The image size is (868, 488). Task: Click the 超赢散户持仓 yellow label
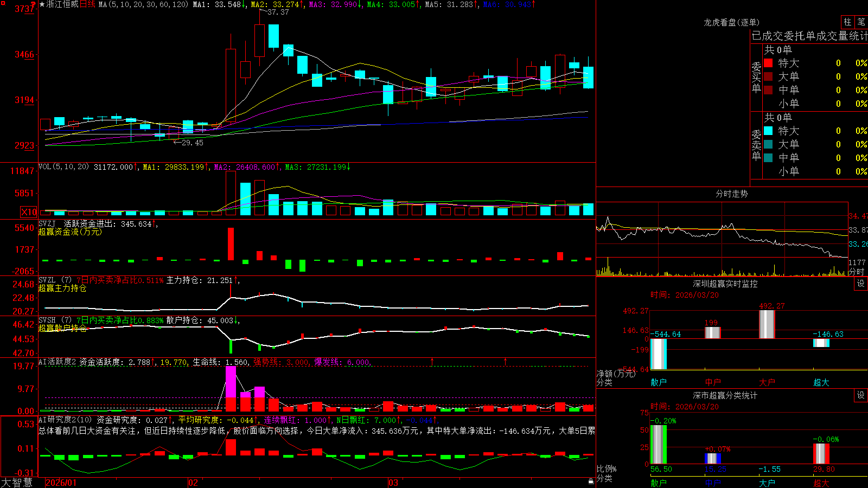62,329
